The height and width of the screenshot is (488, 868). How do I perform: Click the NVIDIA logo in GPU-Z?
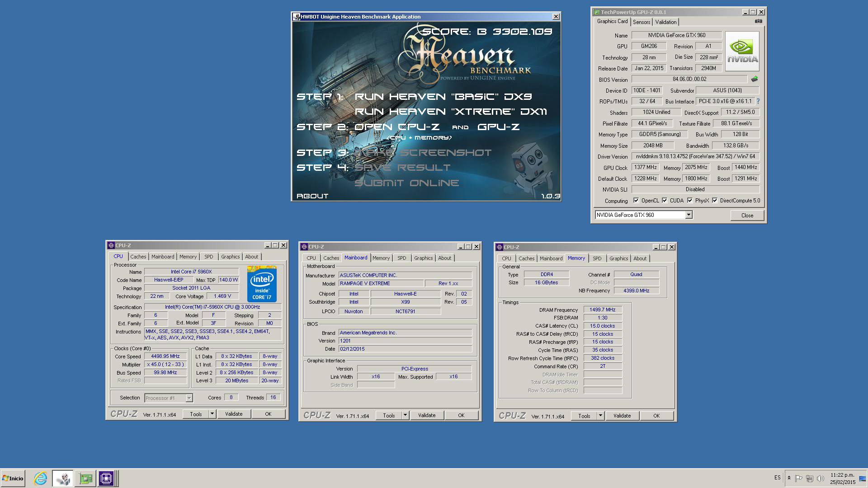[742, 51]
